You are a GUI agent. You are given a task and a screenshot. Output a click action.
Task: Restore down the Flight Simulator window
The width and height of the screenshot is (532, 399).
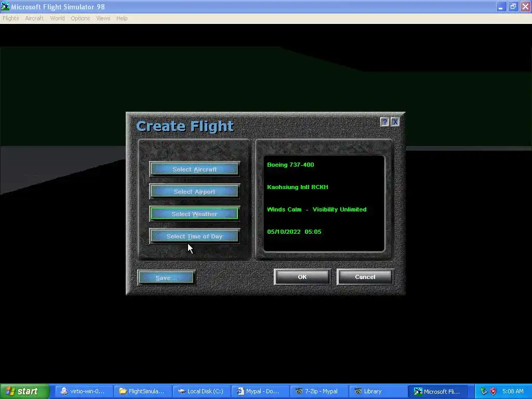513,7
